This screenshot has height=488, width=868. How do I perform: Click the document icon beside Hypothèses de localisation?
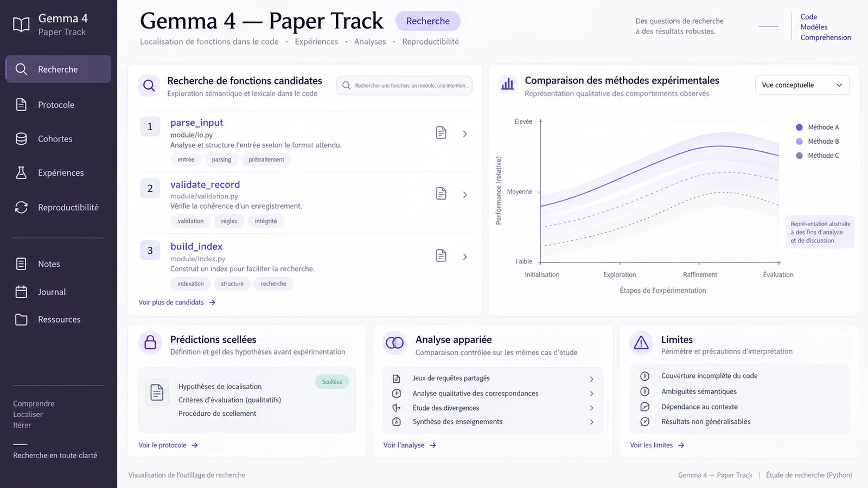pyautogui.click(x=157, y=392)
